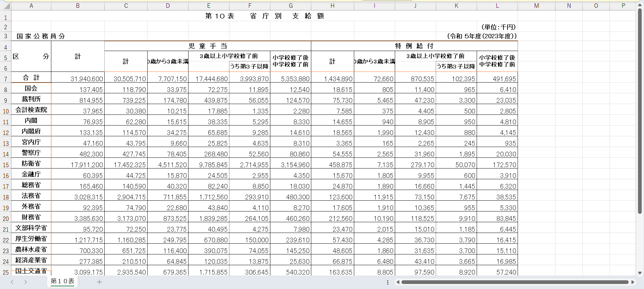The height and width of the screenshot is (289, 644).
Task: Select row 15 header
Action: click(x=6, y=165)
